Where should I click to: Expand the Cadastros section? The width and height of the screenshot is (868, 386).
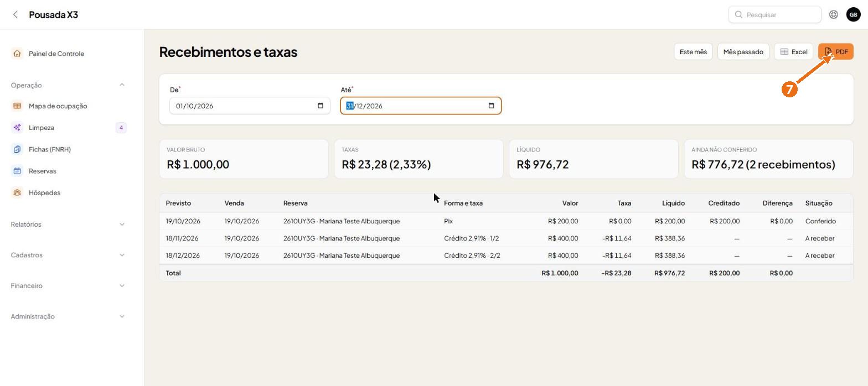[122, 255]
